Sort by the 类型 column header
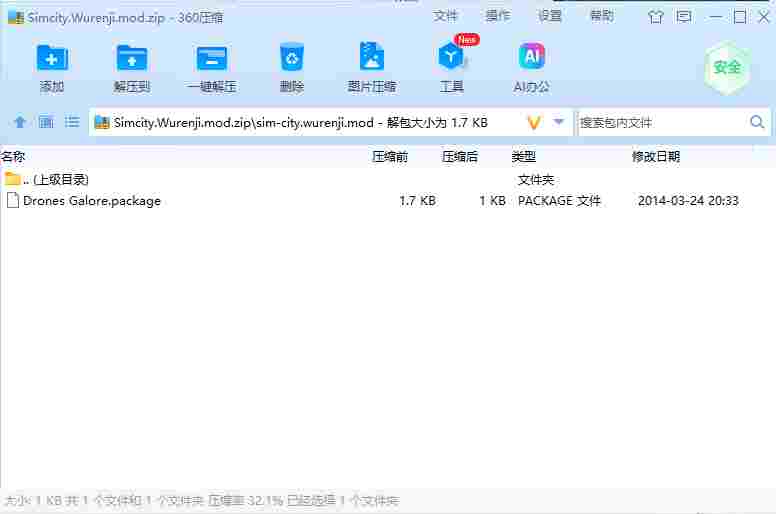The image size is (776, 514). (524, 157)
